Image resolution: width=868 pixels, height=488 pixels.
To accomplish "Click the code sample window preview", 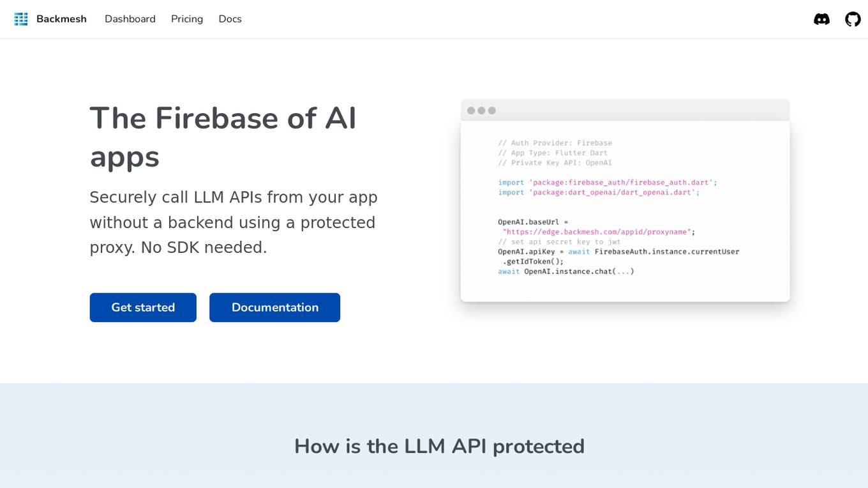I will click(625, 201).
